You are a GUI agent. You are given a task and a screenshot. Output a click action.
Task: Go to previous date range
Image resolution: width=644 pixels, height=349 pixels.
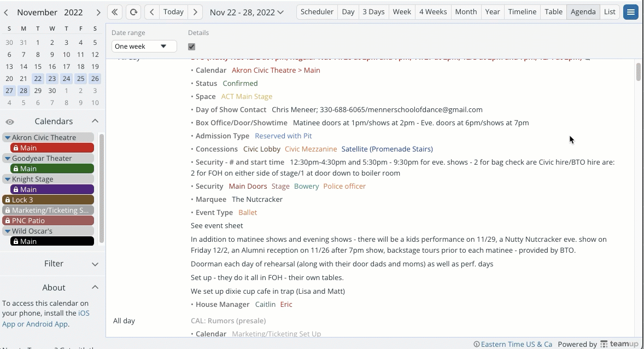tap(151, 12)
